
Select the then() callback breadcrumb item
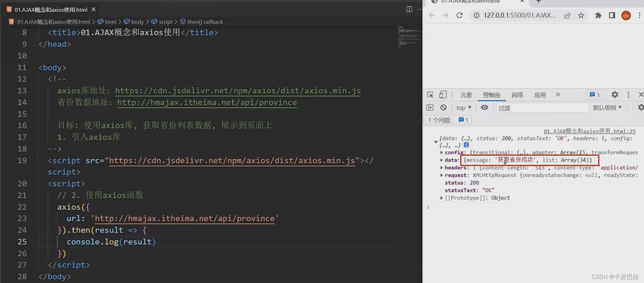(202, 22)
